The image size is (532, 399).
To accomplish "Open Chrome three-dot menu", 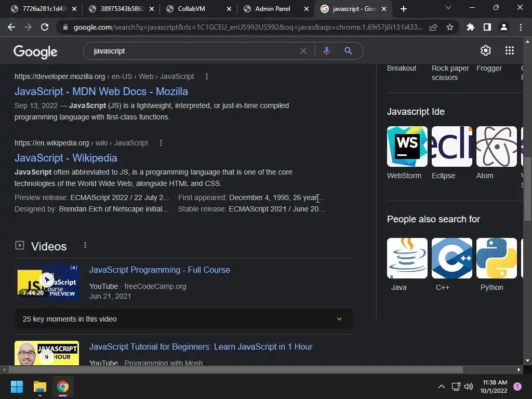I will tap(521, 27).
